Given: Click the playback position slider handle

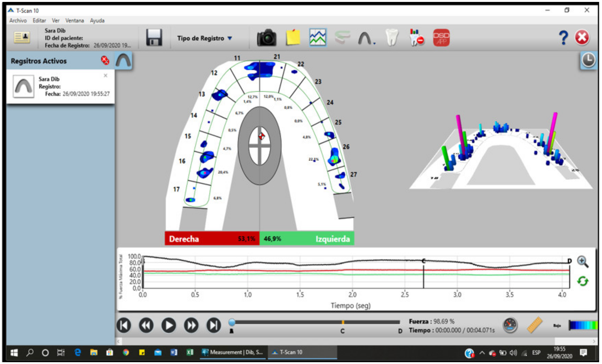Looking at the screenshot, I should [x=232, y=323].
